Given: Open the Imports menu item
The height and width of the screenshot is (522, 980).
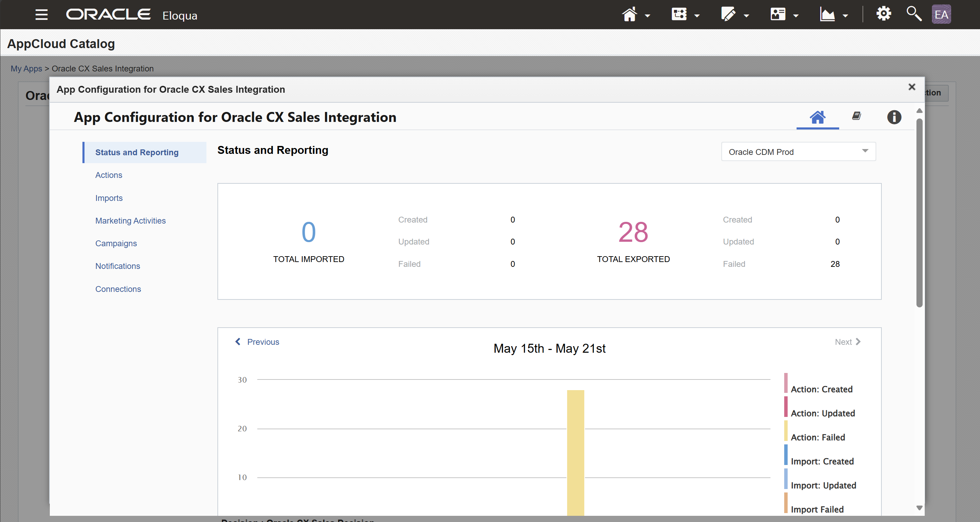Looking at the screenshot, I should (109, 198).
